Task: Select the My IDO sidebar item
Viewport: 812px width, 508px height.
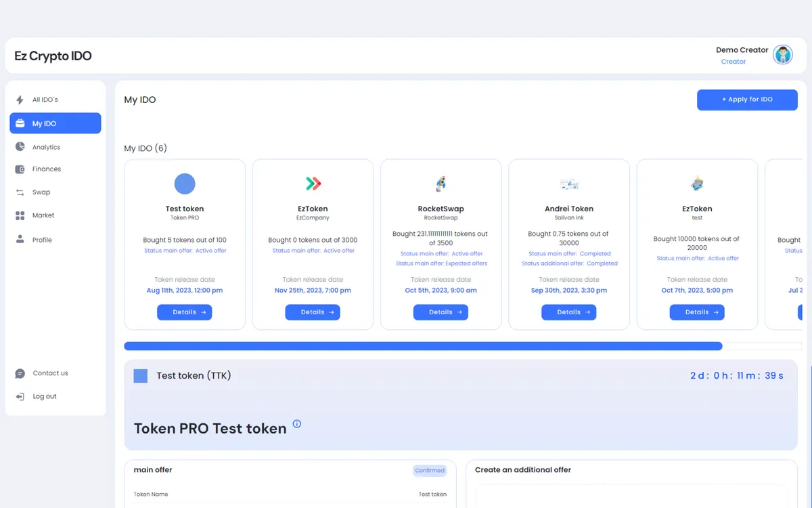Action: pos(55,123)
